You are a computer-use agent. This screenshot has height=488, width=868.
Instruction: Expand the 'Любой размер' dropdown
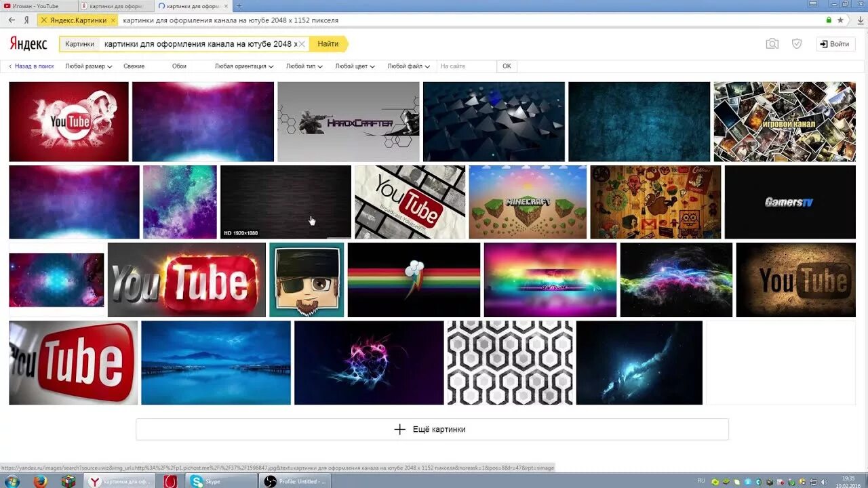click(x=88, y=66)
